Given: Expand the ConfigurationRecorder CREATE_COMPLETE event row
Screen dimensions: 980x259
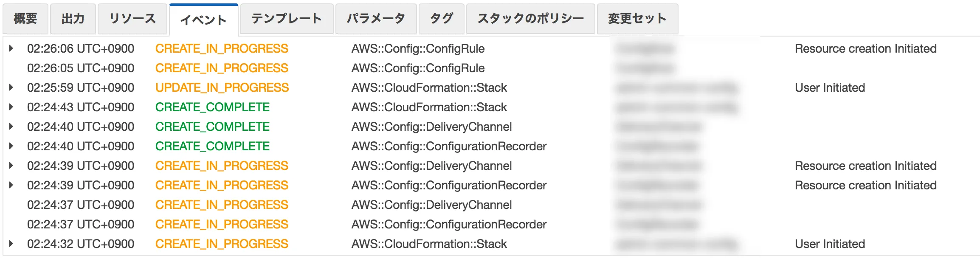Looking at the screenshot, I should click(x=11, y=146).
